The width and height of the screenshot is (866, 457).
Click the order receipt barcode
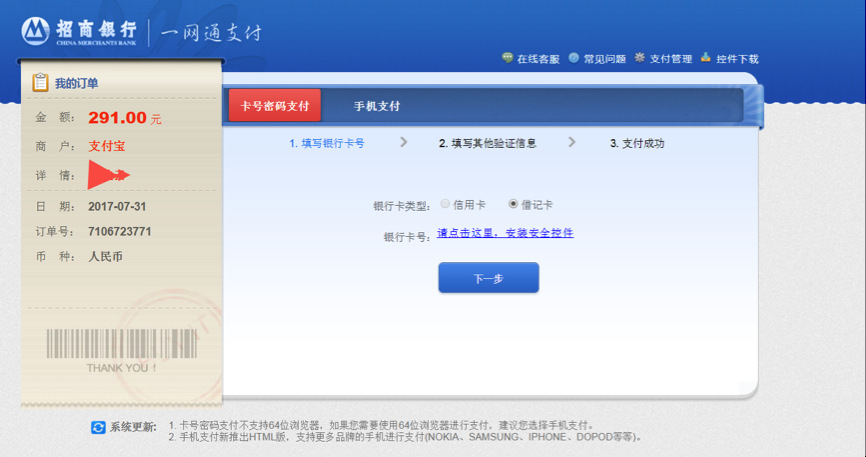122,344
